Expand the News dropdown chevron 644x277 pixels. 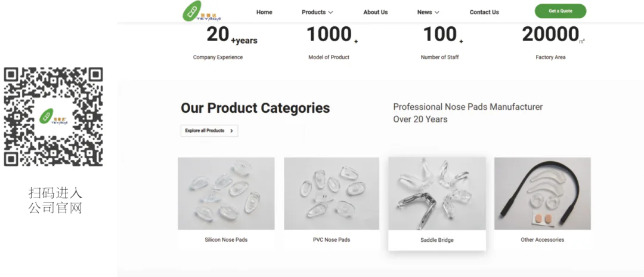click(x=437, y=13)
